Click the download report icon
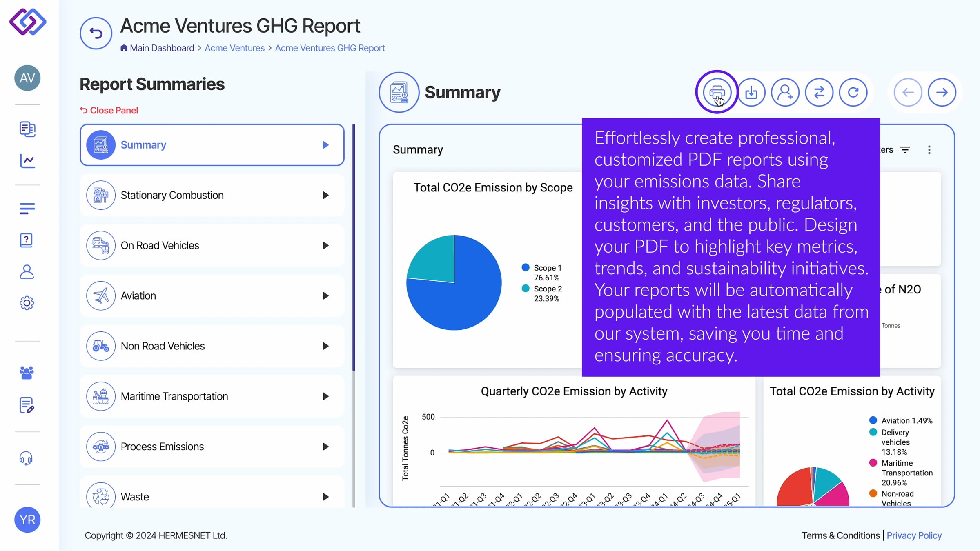The image size is (980, 551). coord(751,92)
